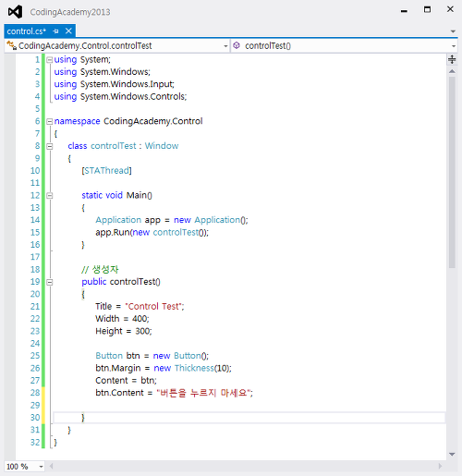The height and width of the screenshot is (476, 462).
Task: Click the "Control Test" string literal
Action: coord(154,306)
